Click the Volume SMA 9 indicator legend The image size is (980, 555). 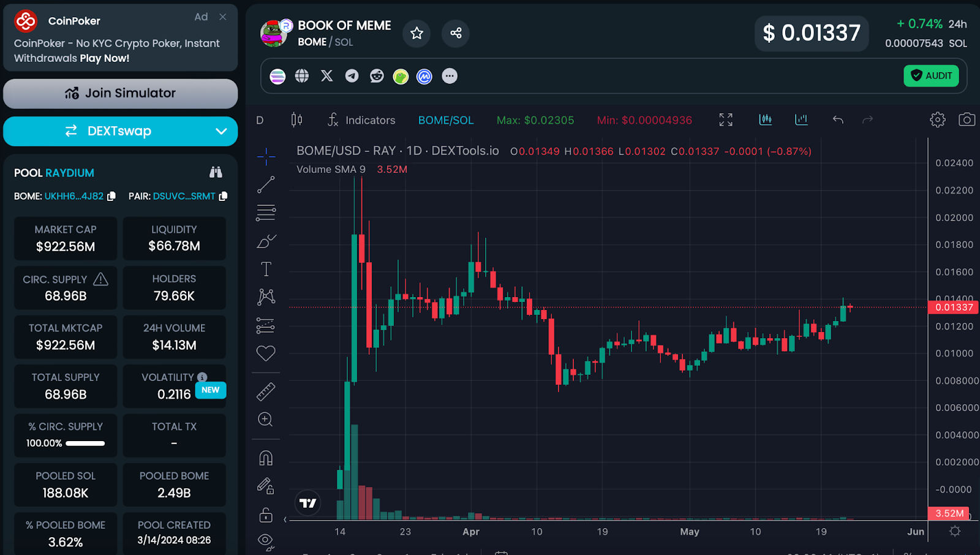(352, 170)
